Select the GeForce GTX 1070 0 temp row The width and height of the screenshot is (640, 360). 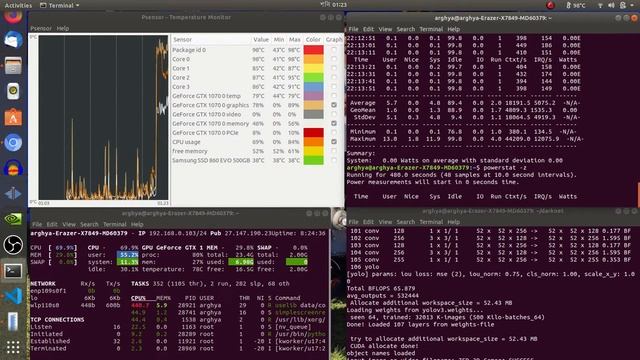point(257,96)
